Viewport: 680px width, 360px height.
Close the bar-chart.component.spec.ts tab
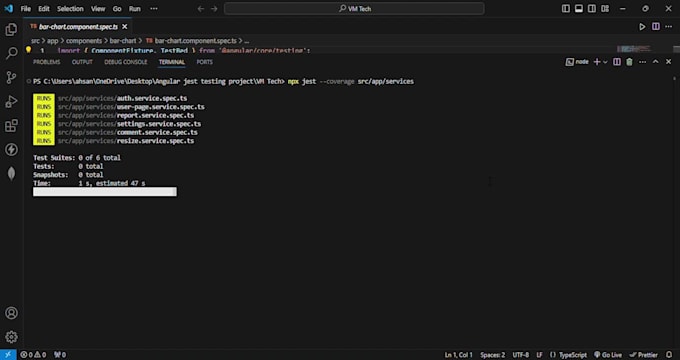(x=125, y=26)
